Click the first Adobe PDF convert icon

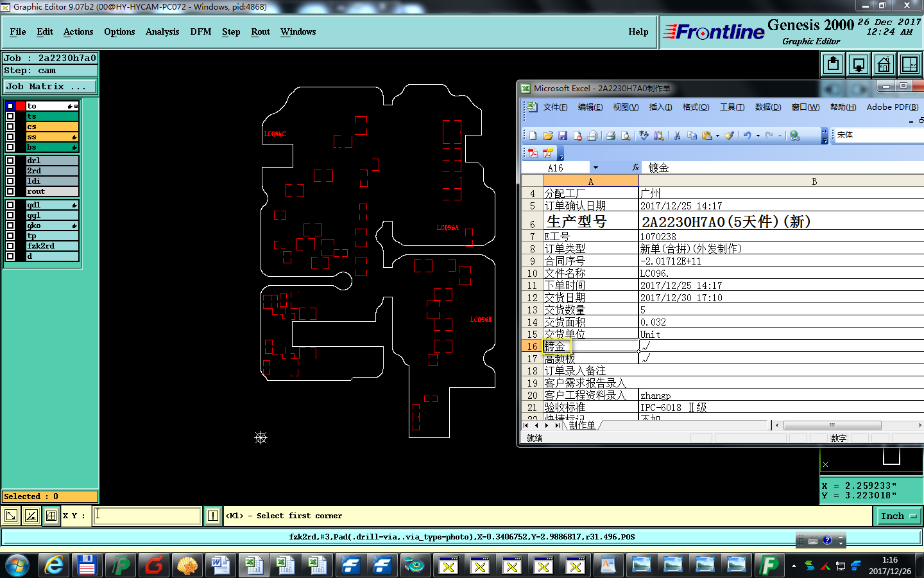tap(533, 153)
